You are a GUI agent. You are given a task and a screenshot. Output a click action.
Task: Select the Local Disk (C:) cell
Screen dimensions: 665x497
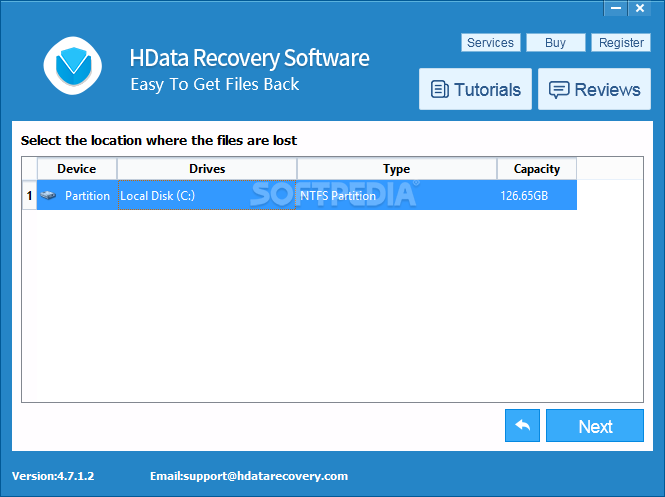tap(207, 195)
